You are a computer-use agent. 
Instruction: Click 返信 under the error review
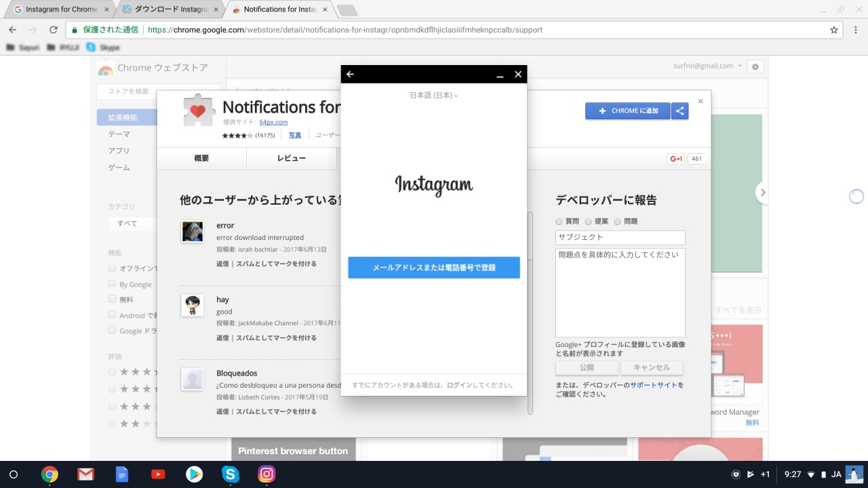pyautogui.click(x=222, y=264)
